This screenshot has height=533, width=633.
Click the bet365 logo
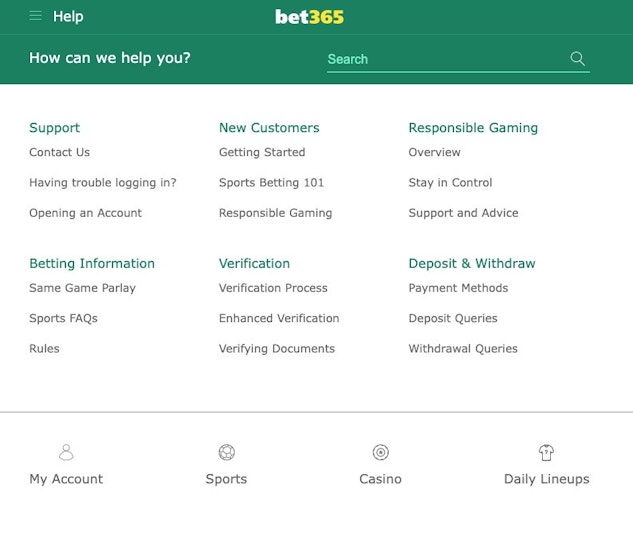[309, 16]
